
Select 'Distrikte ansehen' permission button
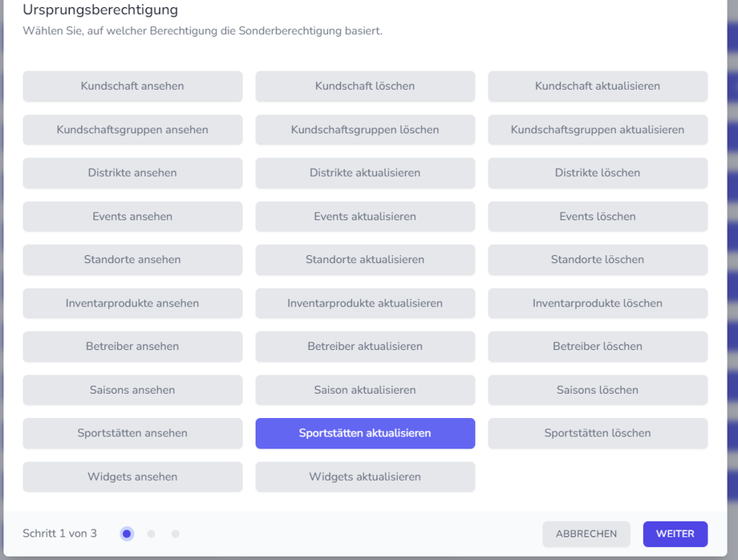tap(132, 172)
